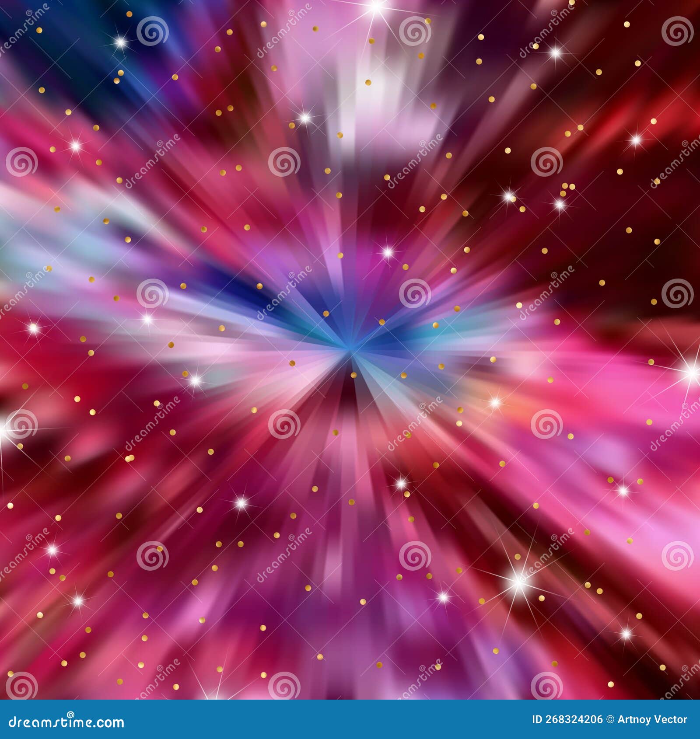Click the blue footer bar of the watermark
The image size is (700, 739).
pos(350,719)
